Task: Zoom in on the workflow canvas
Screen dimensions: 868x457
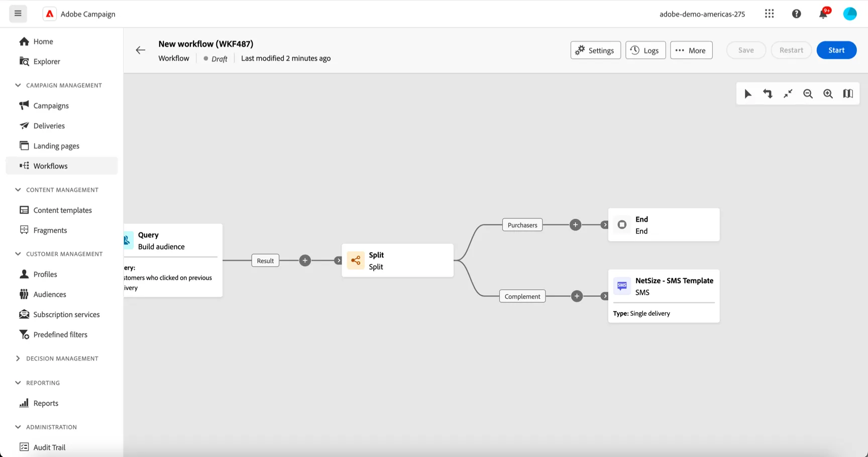Action: pos(828,94)
